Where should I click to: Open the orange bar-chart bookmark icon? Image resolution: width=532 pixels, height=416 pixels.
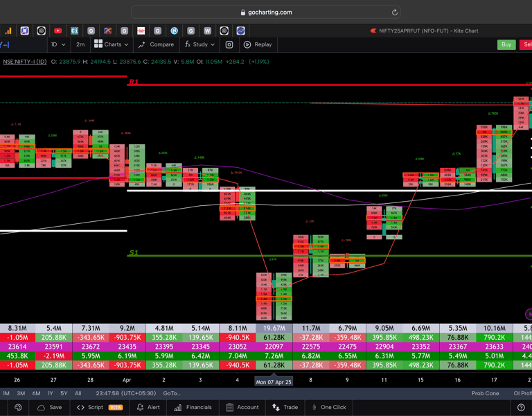click(8, 31)
